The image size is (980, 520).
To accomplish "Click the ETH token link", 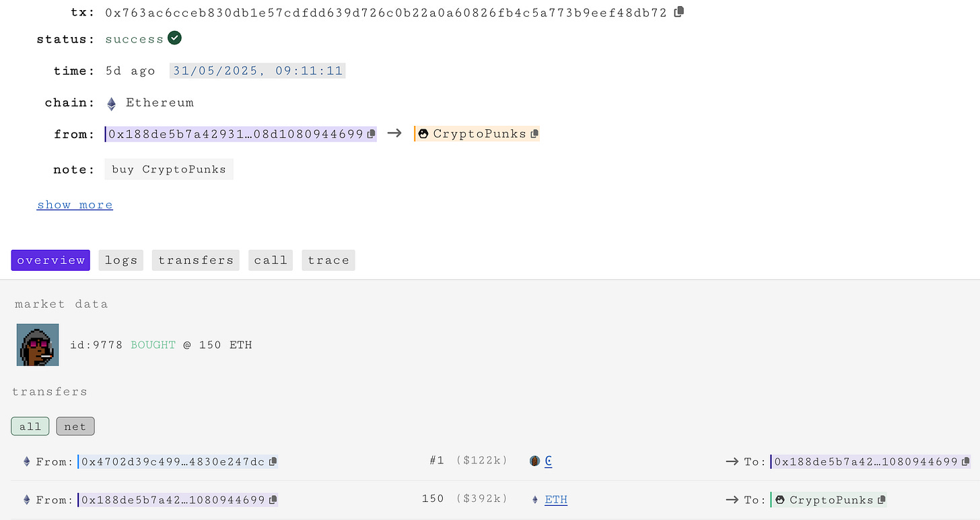I will coord(556,500).
